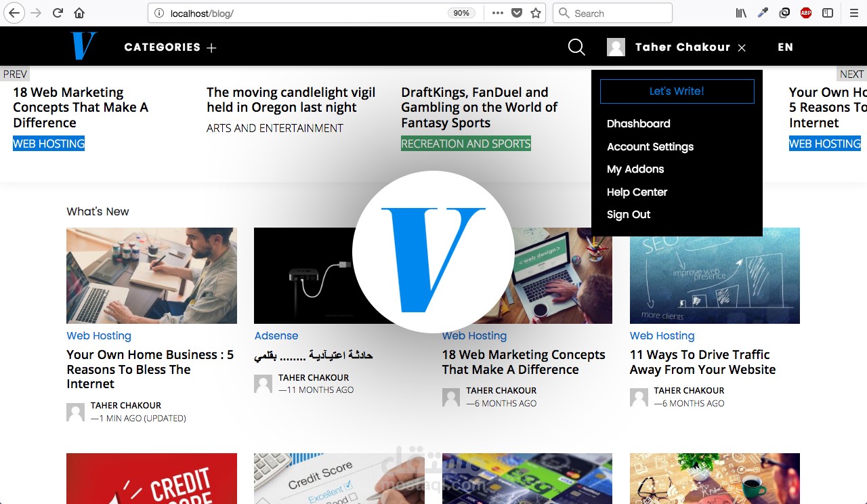867x504 pixels.
Task: Activate the eyedropper extension icon
Action: coord(763,13)
